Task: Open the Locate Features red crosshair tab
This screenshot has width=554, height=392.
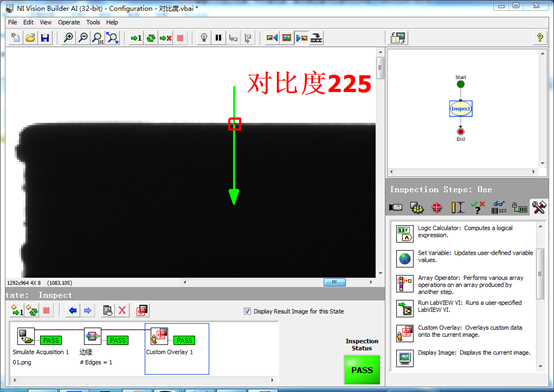Action: [437, 207]
